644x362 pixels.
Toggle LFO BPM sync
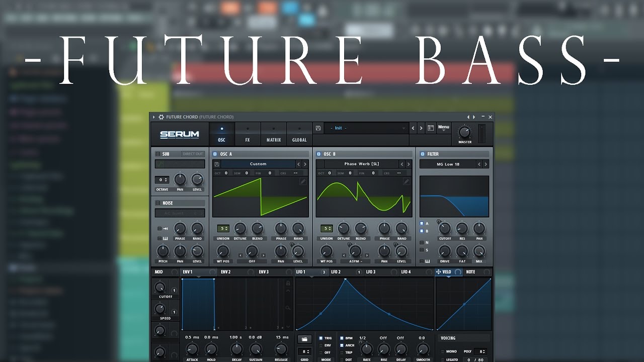[x=342, y=338]
